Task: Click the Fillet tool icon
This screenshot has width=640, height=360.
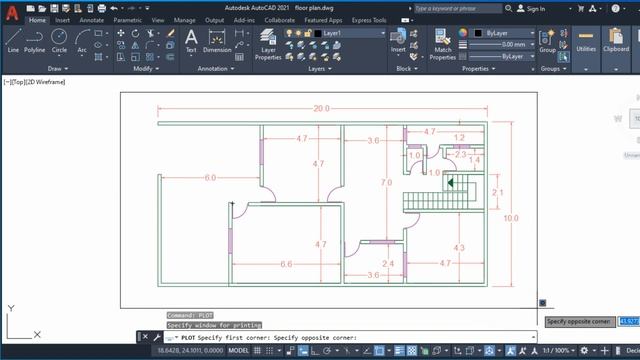Action: coord(150,45)
